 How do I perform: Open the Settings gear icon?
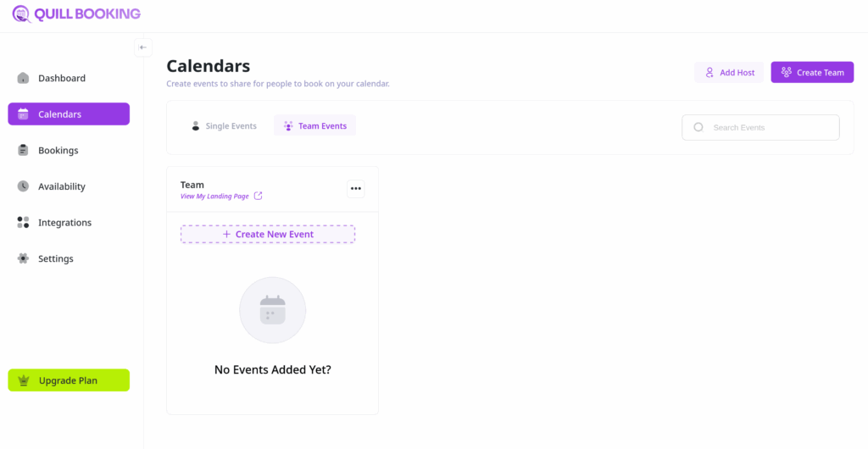click(x=23, y=258)
